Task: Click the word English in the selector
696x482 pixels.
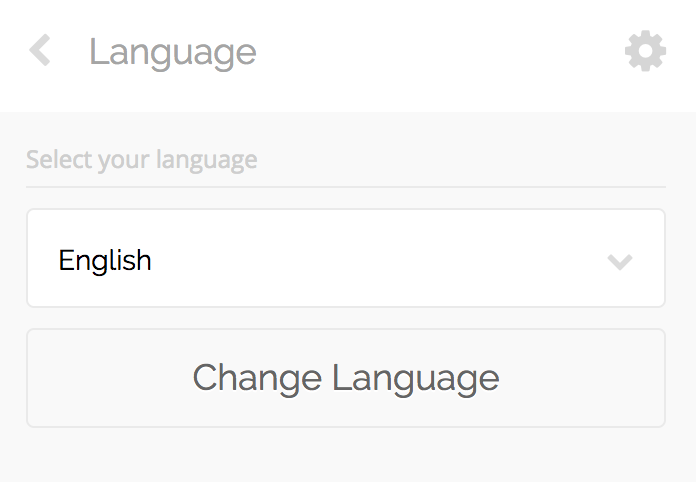Action: (x=105, y=261)
